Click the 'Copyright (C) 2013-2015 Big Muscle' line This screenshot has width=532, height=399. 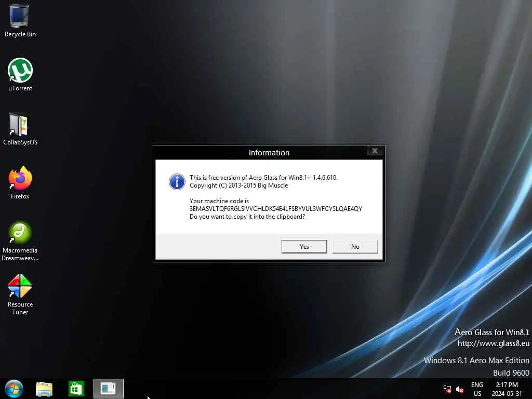click(238, 185)
